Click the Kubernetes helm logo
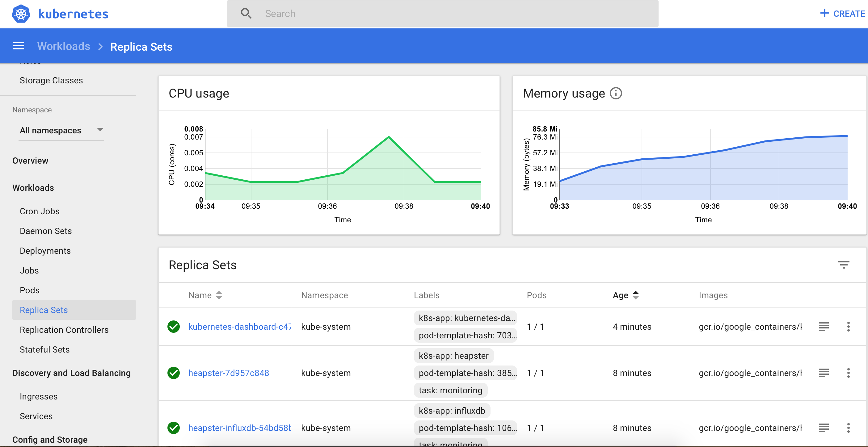The width and height of the screenshot is (868, 447). point(21,14)
